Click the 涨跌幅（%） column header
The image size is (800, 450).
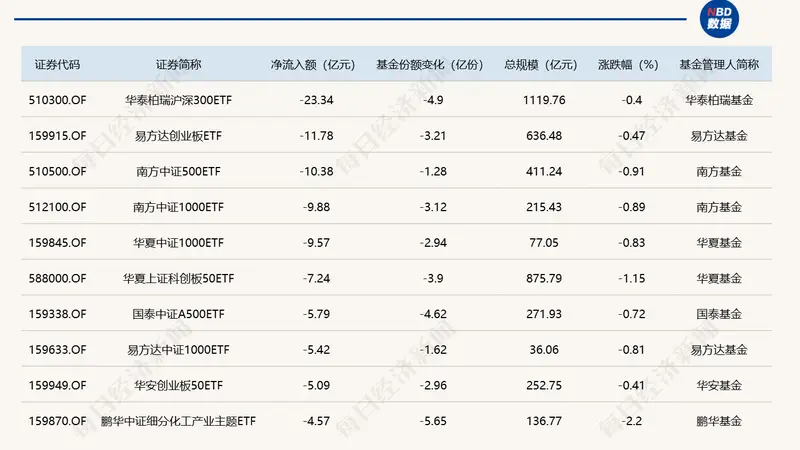coord(628,65)
